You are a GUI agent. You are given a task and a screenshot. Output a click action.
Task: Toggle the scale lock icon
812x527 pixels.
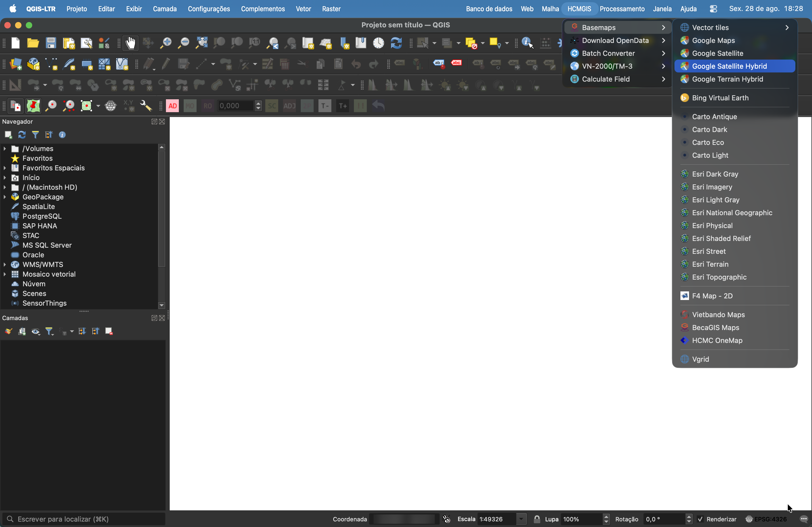click(x=537, y=519)
